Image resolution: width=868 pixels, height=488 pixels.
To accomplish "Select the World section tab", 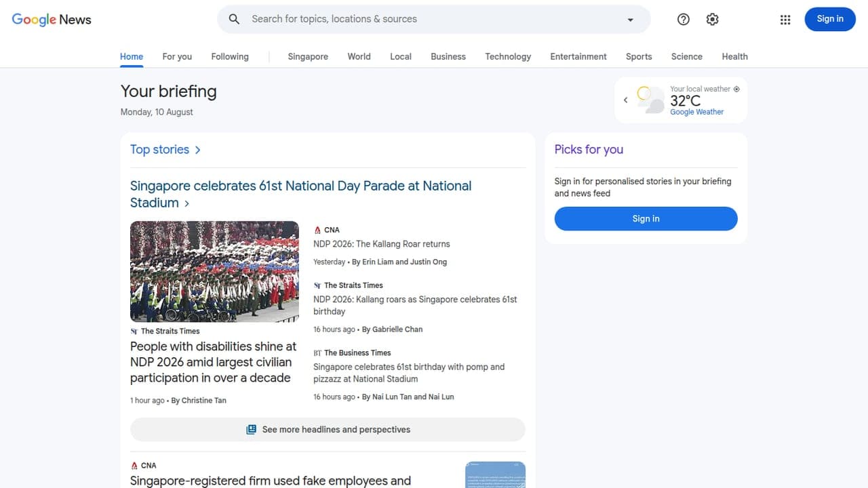I will 359,56.
